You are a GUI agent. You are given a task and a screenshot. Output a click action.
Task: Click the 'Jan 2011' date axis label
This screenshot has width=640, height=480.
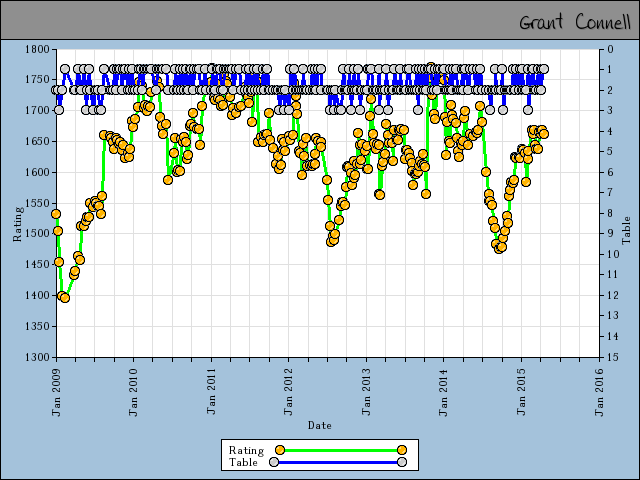click(x=211, y=391)
